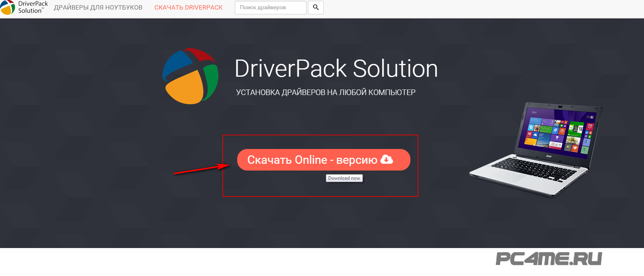Image resolution: width=644 pixels, height=276 pixels.
Task: Focus the Поиск драйверов search field
Action: pos(271,8)
